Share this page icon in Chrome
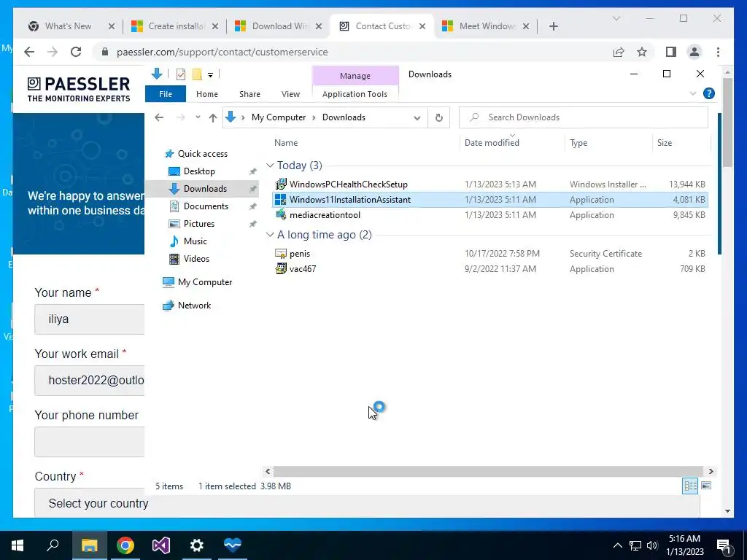 [x=619, y=52]
